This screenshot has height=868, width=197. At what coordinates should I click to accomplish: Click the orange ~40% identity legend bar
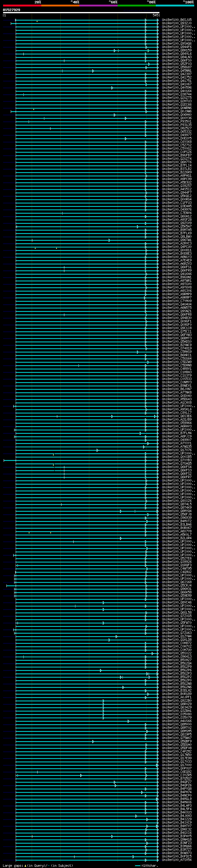[60, 6]
